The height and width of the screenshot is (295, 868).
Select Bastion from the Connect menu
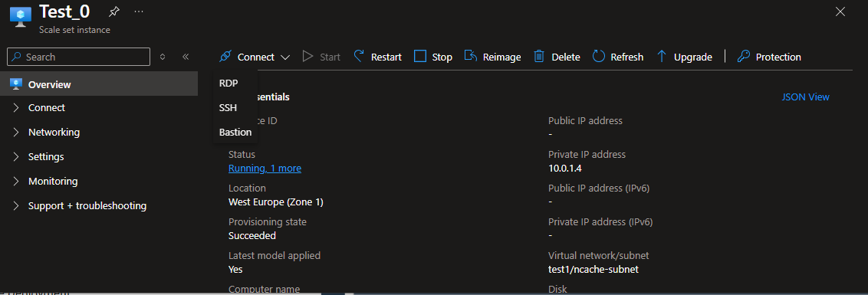coord(235,133)
